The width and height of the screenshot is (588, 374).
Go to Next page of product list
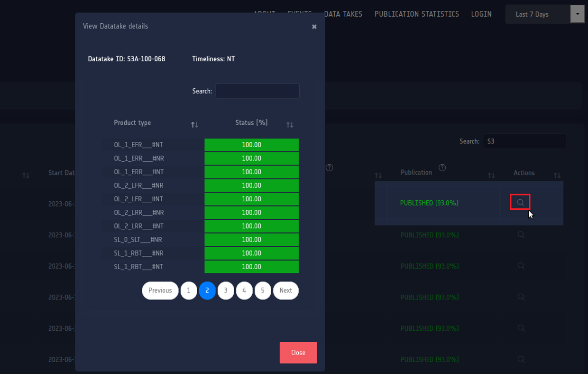tap(285, 290)
